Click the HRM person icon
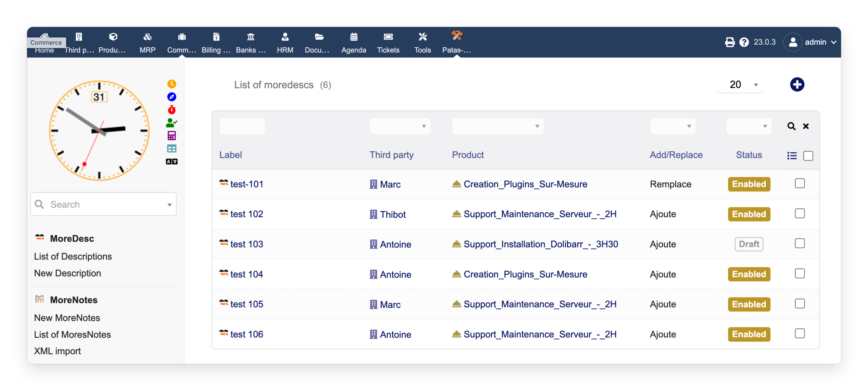The width and height of the screenshot is (868, 391). coord(285,37)
